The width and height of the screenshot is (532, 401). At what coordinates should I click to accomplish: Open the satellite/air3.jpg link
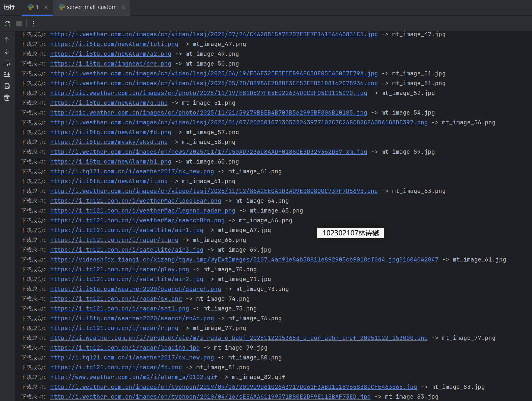tap(127, 250)
